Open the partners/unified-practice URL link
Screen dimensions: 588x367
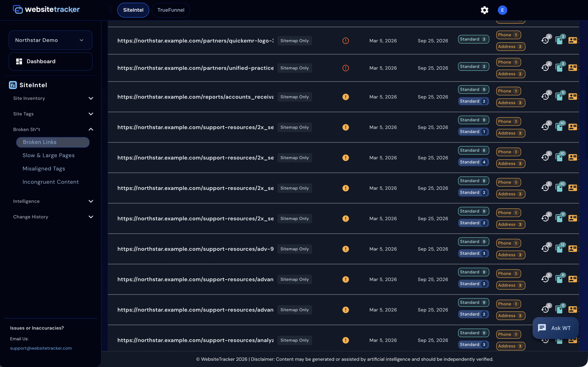pos(195,68)
